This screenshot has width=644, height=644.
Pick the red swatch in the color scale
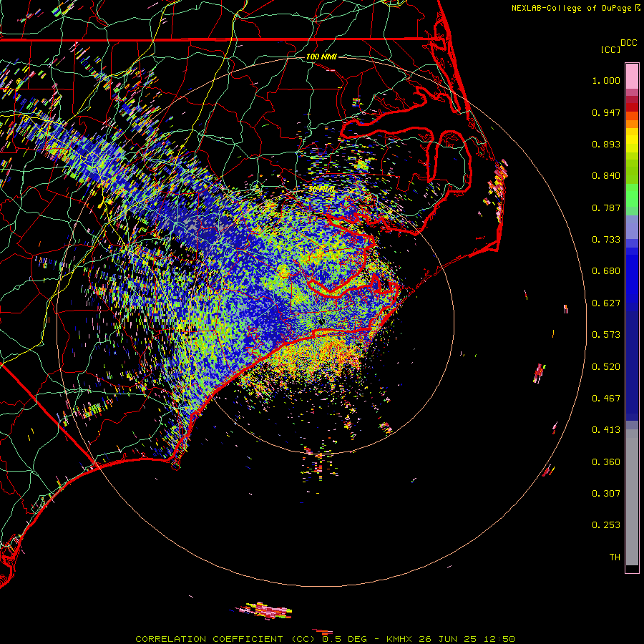[632, 107]
